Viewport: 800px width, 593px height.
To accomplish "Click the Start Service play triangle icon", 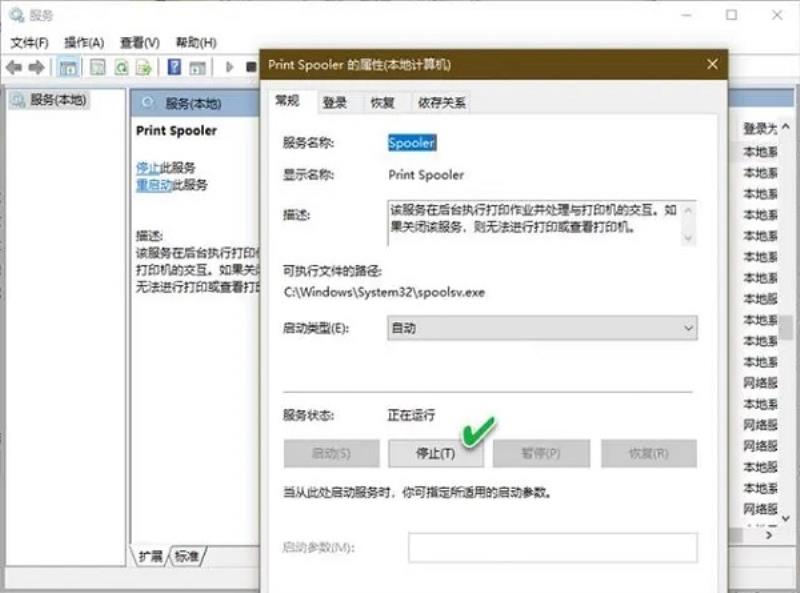I will 229,67.
